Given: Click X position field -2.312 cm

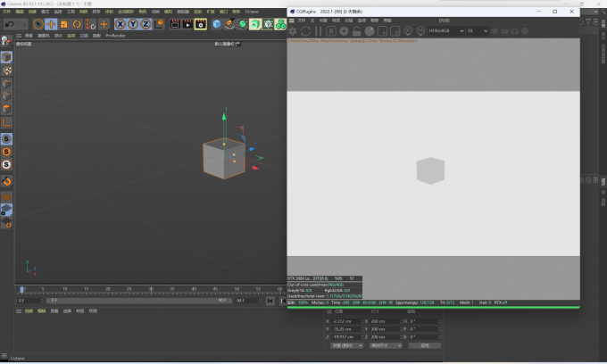Looking at the screenshot, I should tap(345, 321).
